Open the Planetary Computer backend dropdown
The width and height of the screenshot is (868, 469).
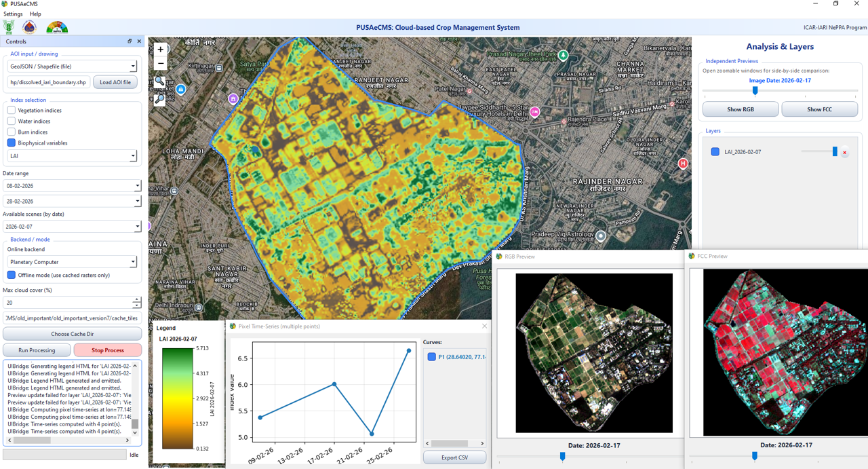click(x=72, y=262)
